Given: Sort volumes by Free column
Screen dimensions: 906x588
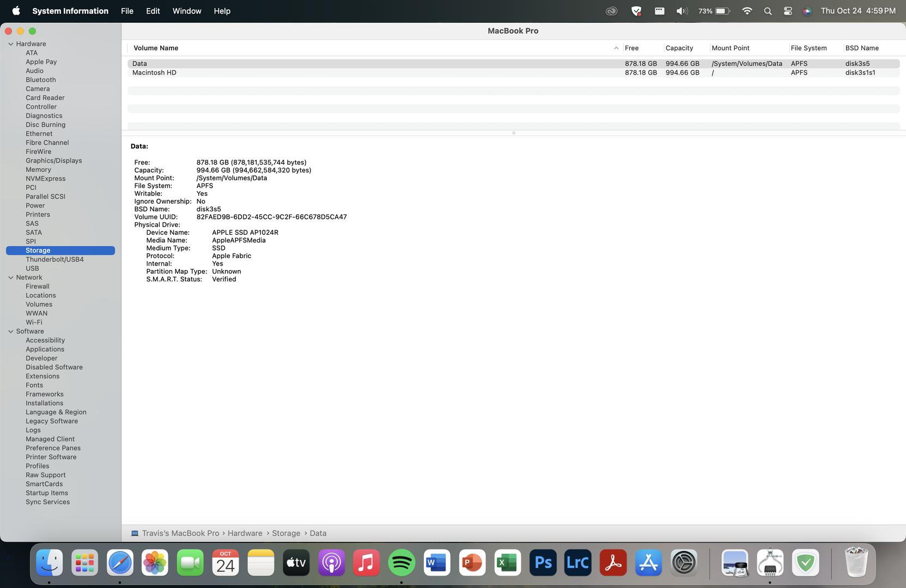Looking at the screenshot, I should pyautogui.click(x=632, y=48).
